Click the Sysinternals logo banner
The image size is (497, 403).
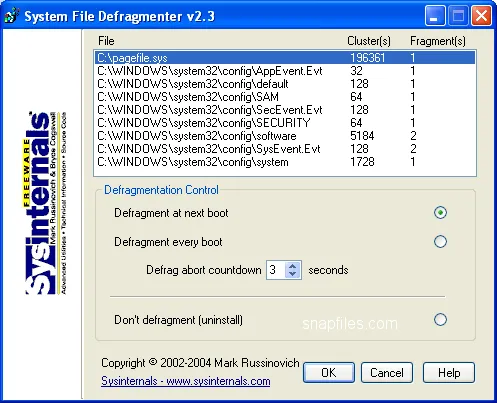click(x=46, y=203)
